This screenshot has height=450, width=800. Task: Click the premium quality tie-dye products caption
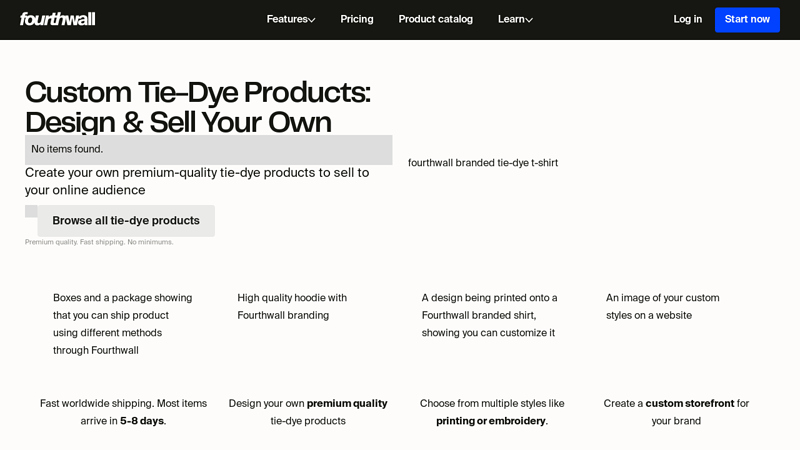(x=308, y=411)
